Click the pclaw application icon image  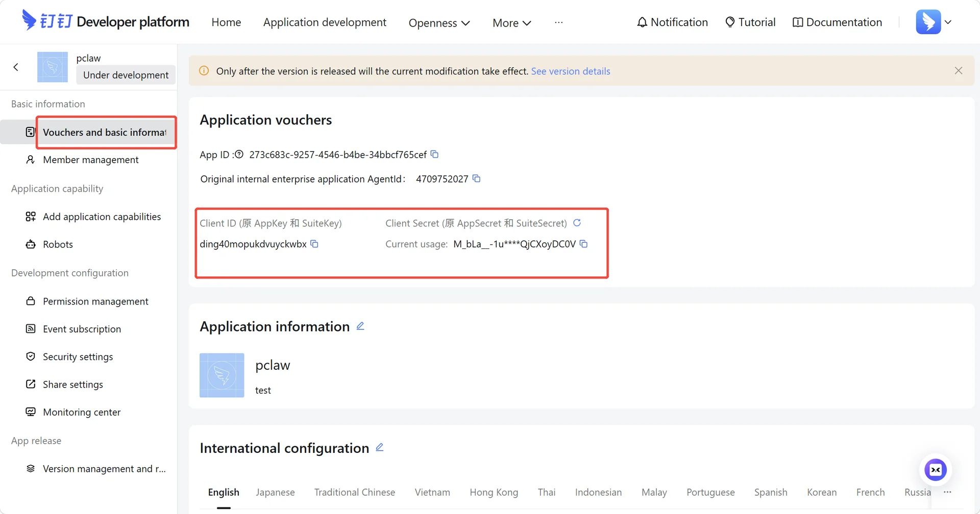pos(222,375)
